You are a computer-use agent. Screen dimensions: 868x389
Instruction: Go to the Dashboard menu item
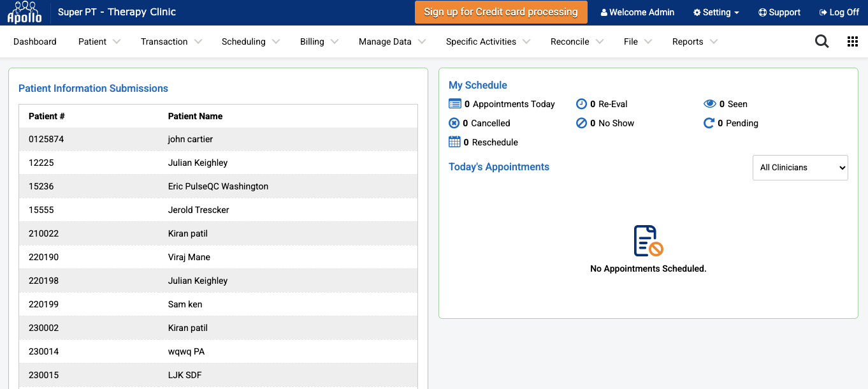35,41
